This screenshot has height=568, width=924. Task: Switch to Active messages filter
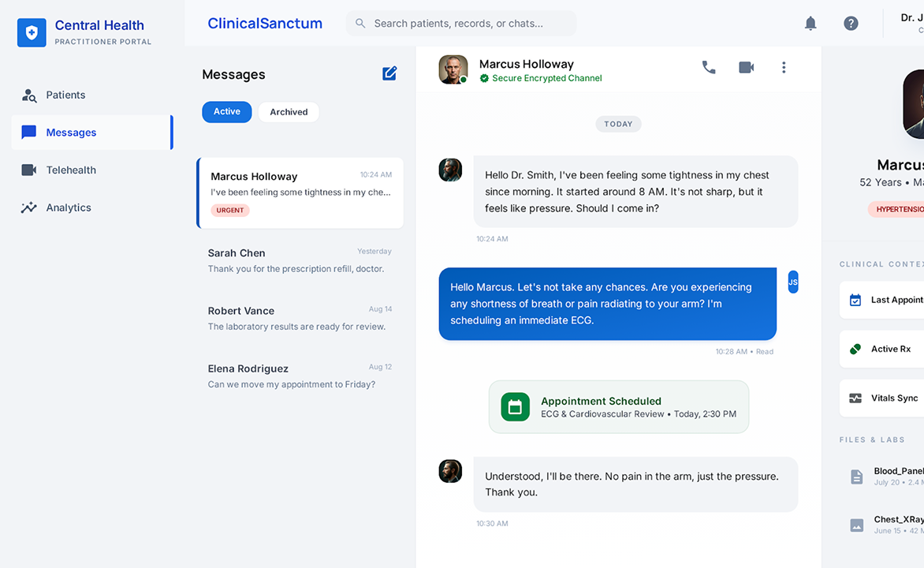226,112
